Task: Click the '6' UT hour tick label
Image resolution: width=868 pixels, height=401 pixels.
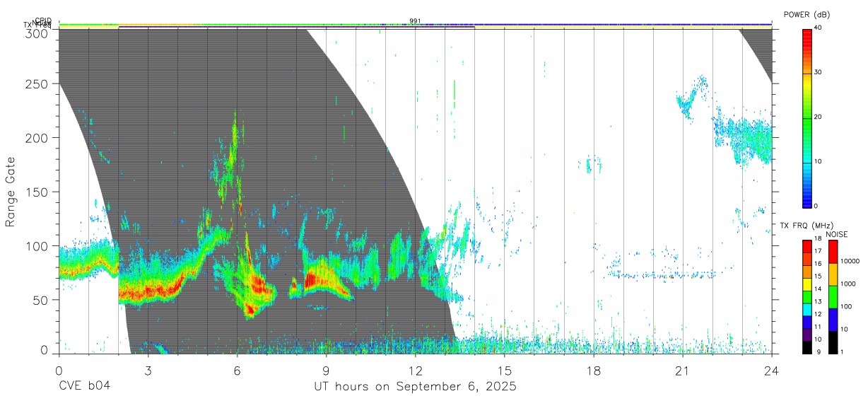Action: [237, 371]
